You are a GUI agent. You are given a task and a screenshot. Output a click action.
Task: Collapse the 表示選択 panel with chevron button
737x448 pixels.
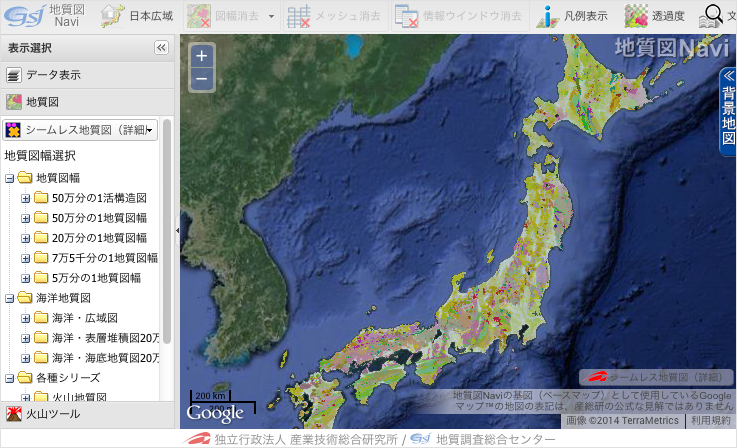pos(161,47)
